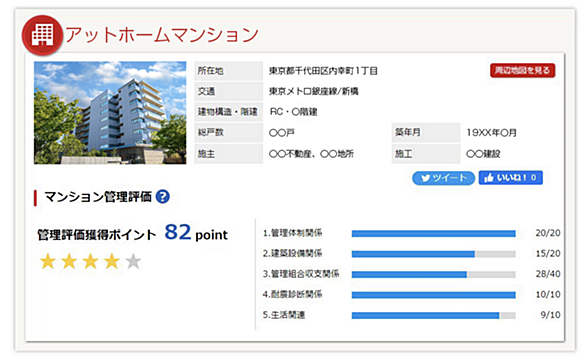The width and height of the screenshot is (586, 363).
Task: Click the second gold rating star
Action: (69, 261)
